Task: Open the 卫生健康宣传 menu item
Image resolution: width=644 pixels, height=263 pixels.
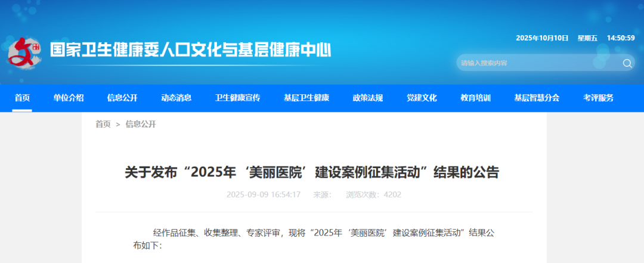Action: coord(238,98)
